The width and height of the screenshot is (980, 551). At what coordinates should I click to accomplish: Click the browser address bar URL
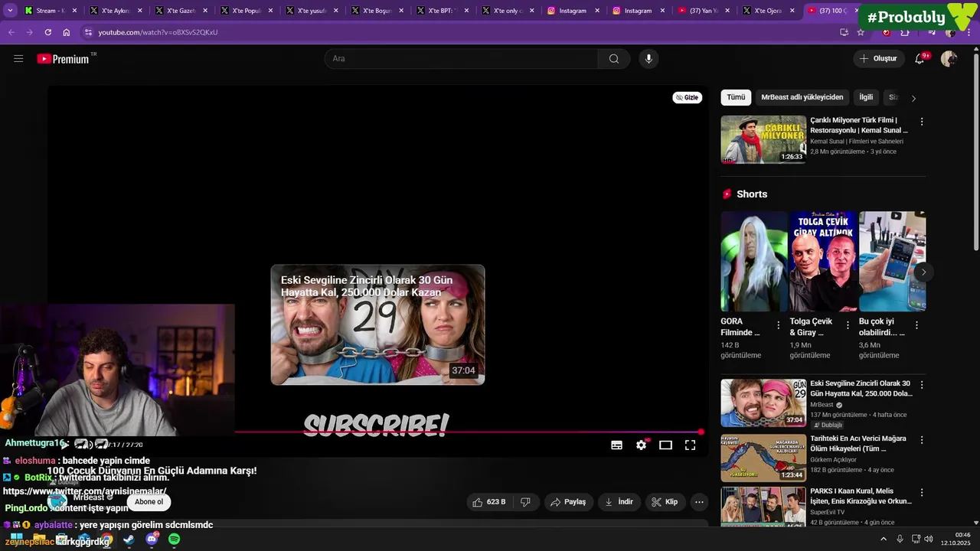point(158,32)
